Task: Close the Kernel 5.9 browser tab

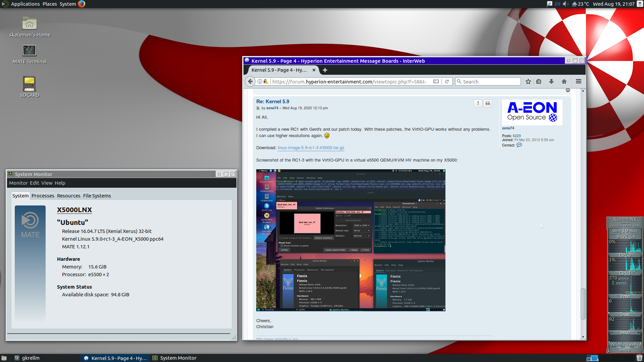Action: [x=314, y=70]
